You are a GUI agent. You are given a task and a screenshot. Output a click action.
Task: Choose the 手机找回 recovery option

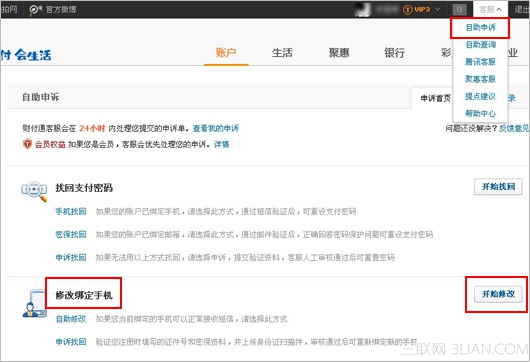tap(71, 212)
